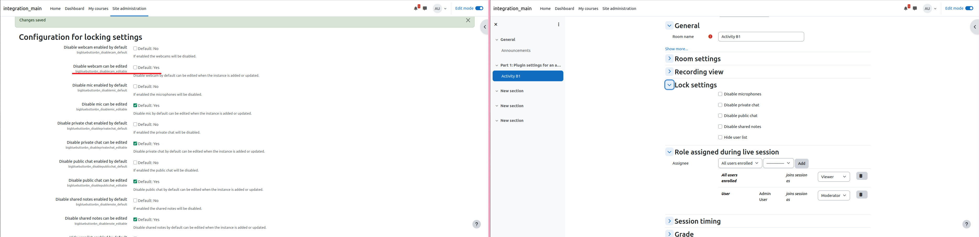Expand the Recording view section
980x237 pixels.
669,72
